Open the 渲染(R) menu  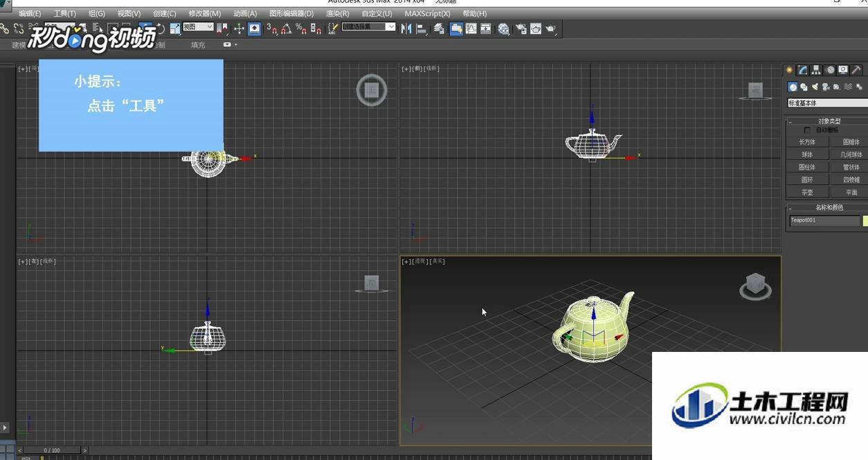coord(338,14)
